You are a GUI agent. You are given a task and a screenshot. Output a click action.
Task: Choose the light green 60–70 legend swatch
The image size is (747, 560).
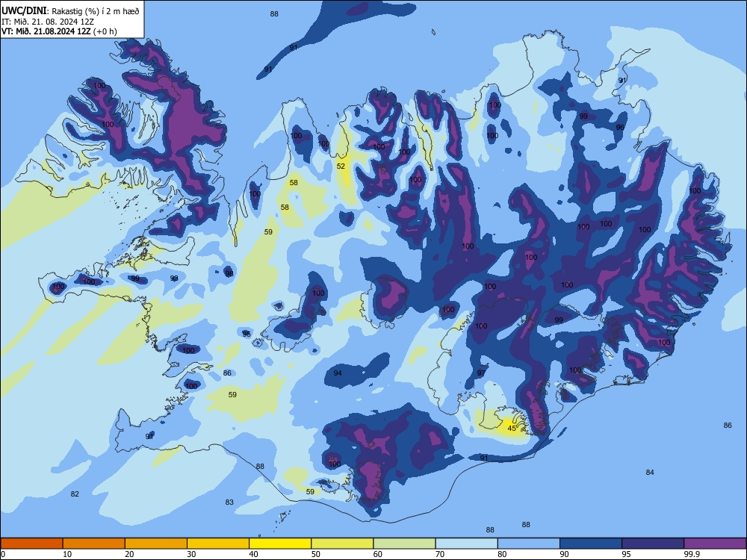404,544
